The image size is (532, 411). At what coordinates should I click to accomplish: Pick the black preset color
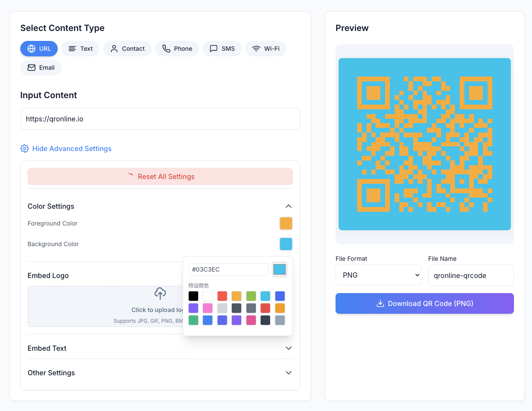[x=193, y=296]
